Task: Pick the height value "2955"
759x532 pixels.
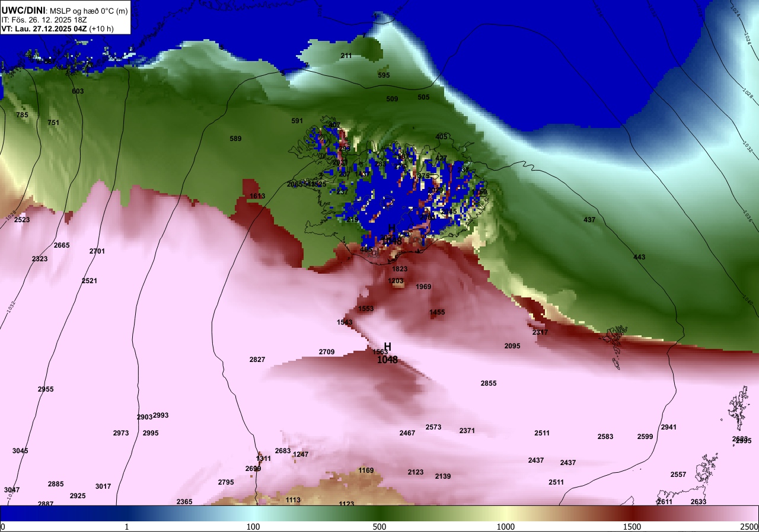Action: pos(46,389)
